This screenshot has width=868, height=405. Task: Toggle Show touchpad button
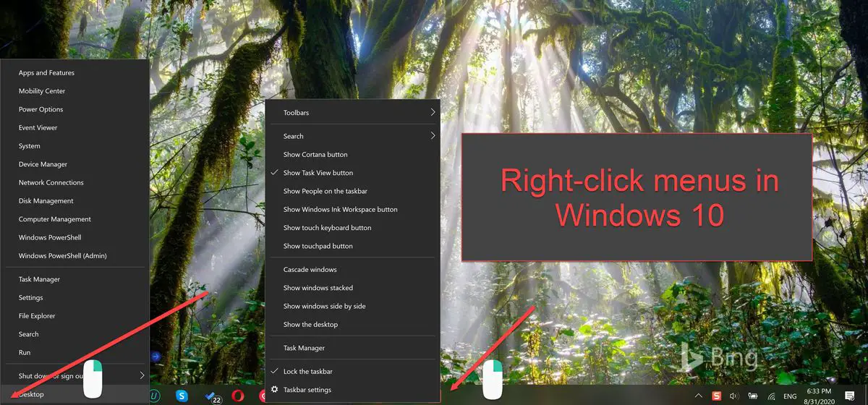point(352,246)
